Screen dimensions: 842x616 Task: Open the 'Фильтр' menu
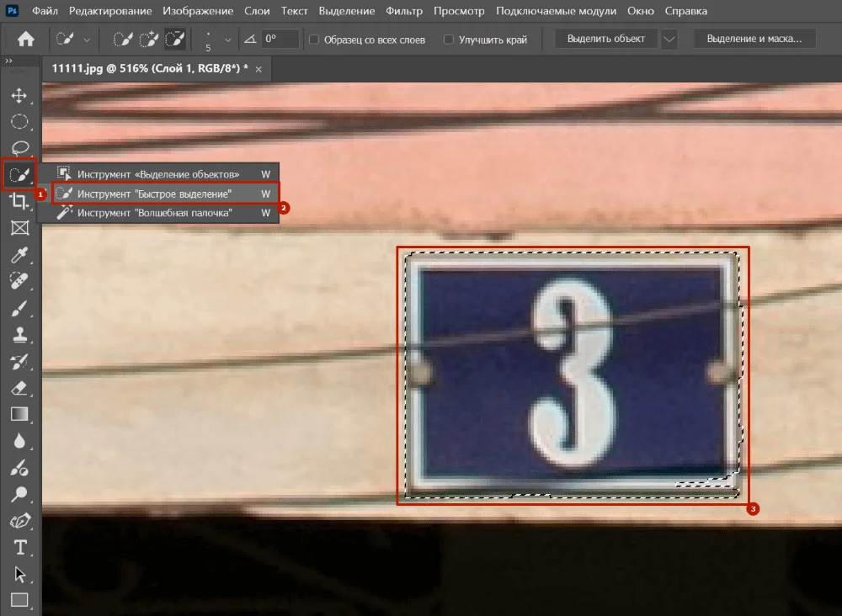click(404, 11)
